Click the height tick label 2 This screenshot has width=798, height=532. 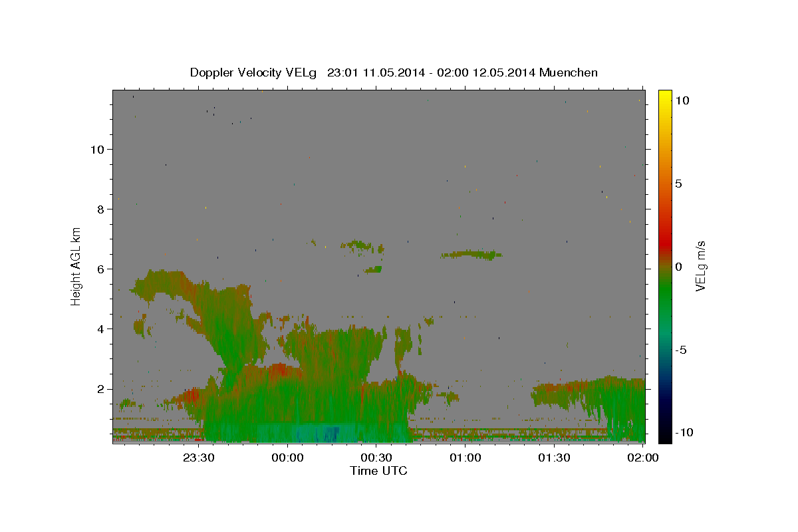101,388
